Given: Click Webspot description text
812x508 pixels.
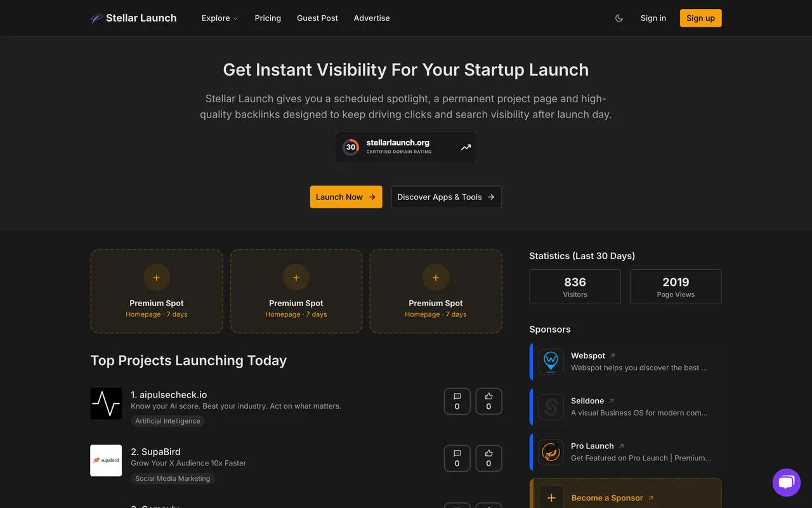Looking at the screenshot, I should pyautogui.click(x=639, y=368).
